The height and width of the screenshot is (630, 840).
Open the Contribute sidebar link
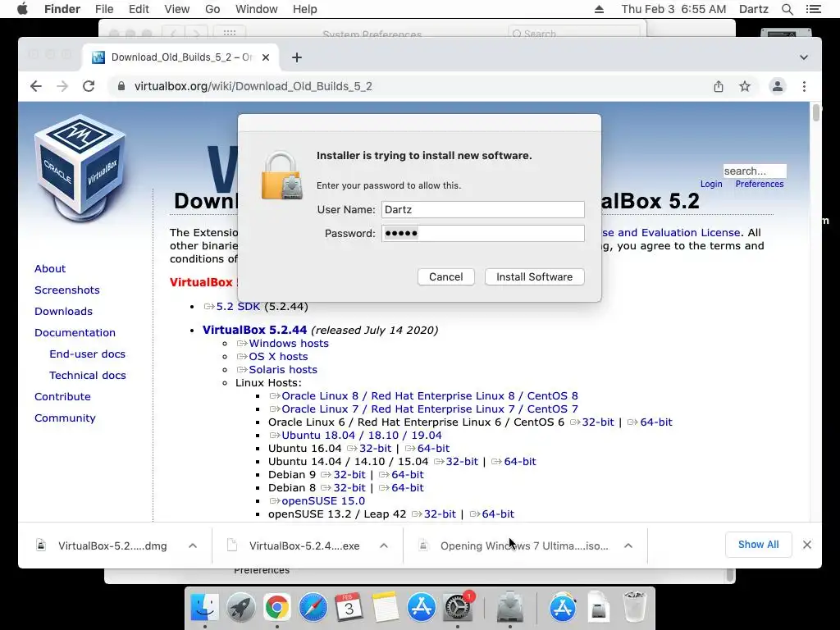pyautogui.click(x=62, y=397)
